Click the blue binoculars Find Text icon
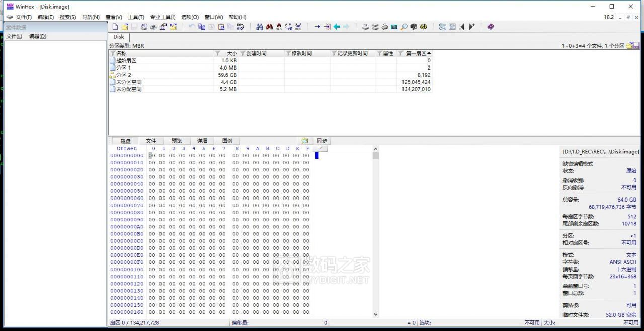This screenshot has height=331, width=644. click(x=260, y=27)
